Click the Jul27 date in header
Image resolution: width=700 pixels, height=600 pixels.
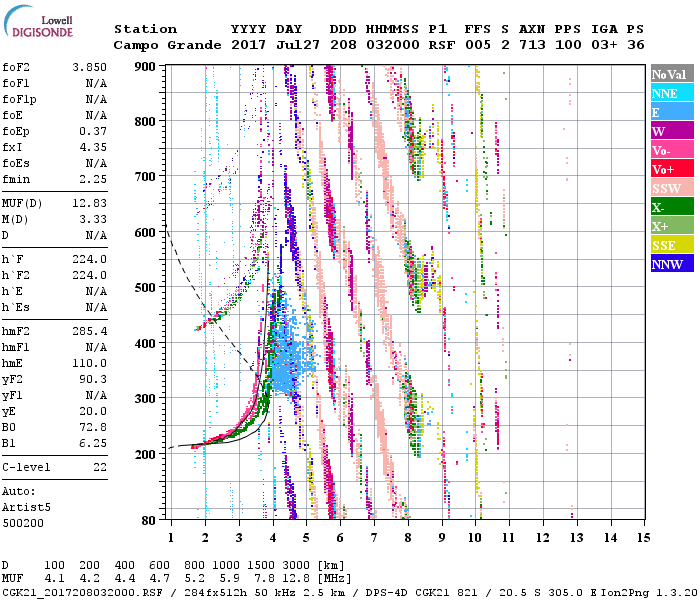(x=298, y=45)
